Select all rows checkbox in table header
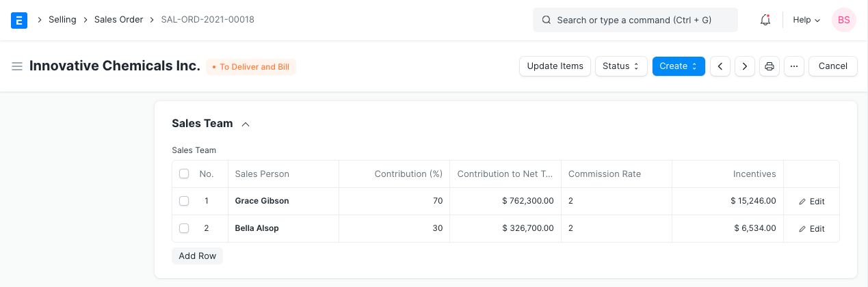Screen dimensions: 868x287 pyautogui.click(x=184, y=174)
